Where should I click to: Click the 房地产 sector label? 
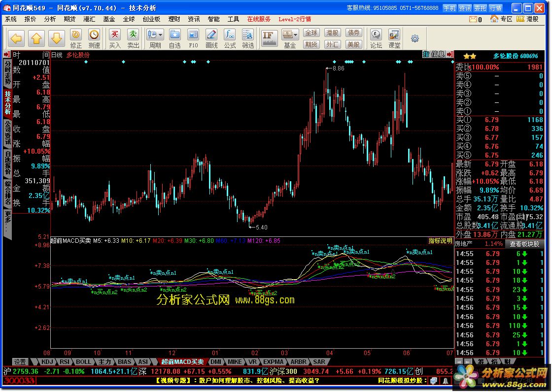point(464,243)
